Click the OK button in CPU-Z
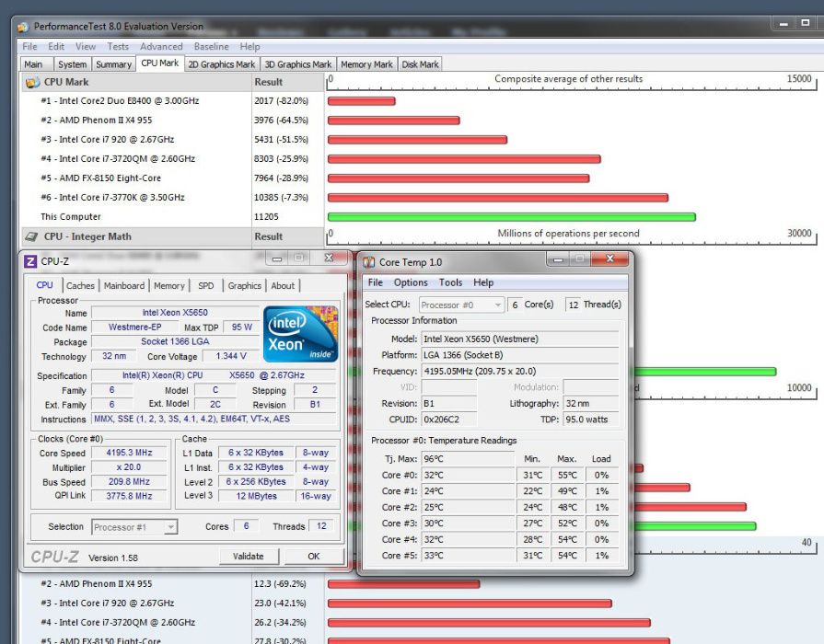 coord(314,557)
